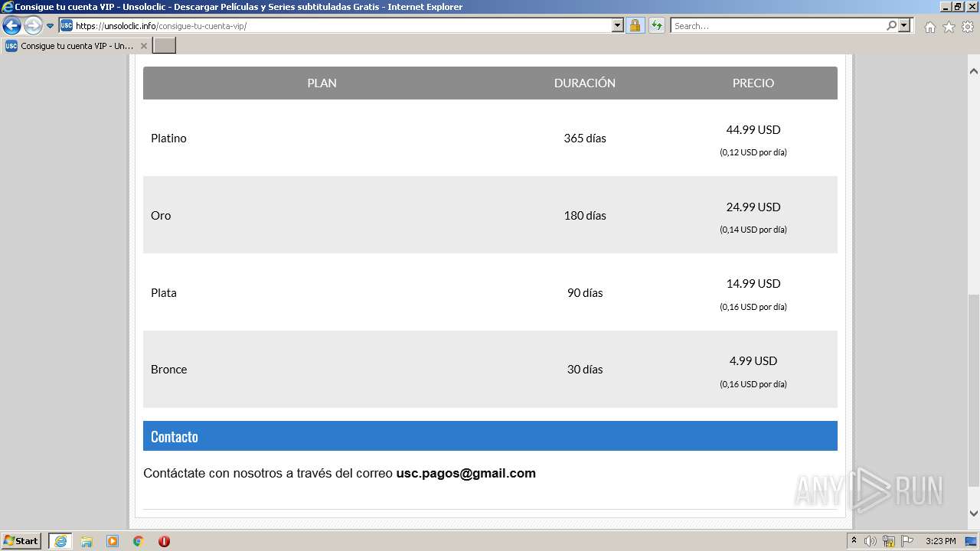Click the 30 días duration cell
This screenshot has height=551, width=980.
(x=585, y=370)
